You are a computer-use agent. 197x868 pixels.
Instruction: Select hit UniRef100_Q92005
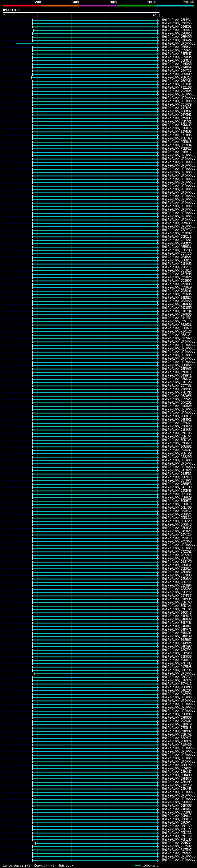[x=177, y=91]
